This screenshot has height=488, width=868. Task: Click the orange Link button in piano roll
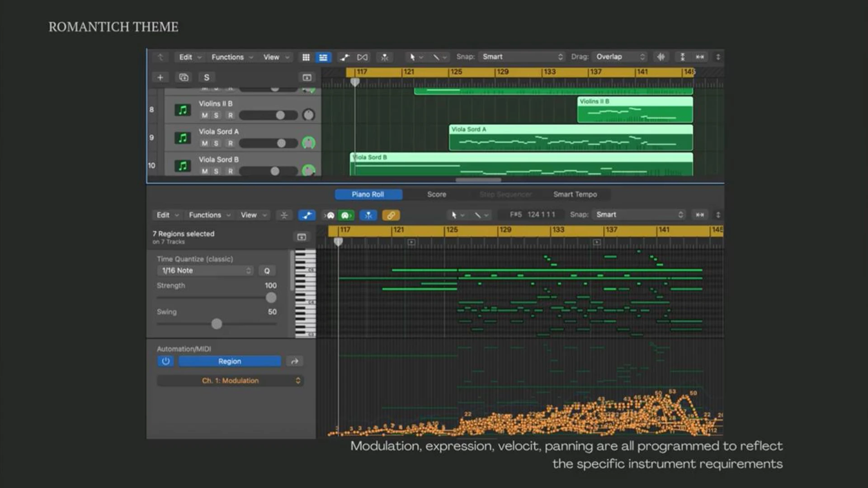[x=391, y=215]
